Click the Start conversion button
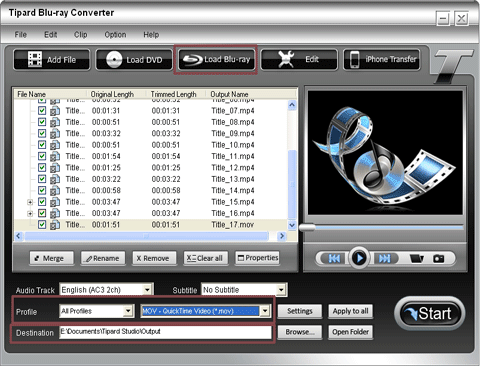480x366 pixels. [429, 313]
